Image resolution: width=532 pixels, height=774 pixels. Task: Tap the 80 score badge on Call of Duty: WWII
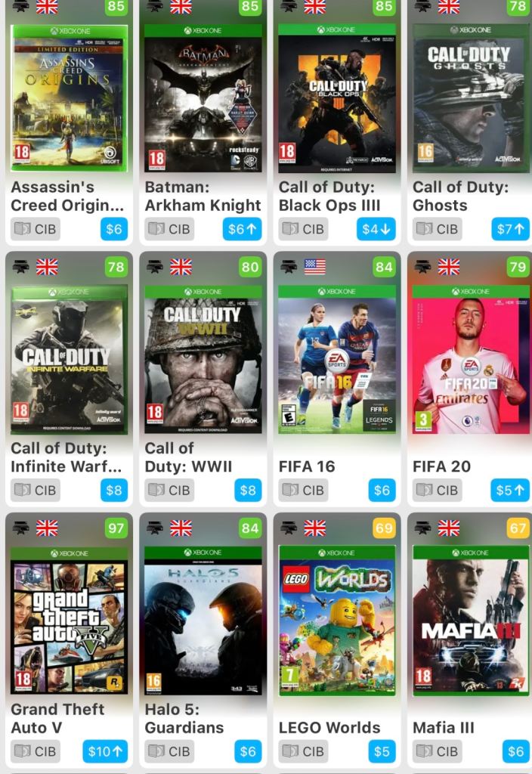(x=249, y=267)
